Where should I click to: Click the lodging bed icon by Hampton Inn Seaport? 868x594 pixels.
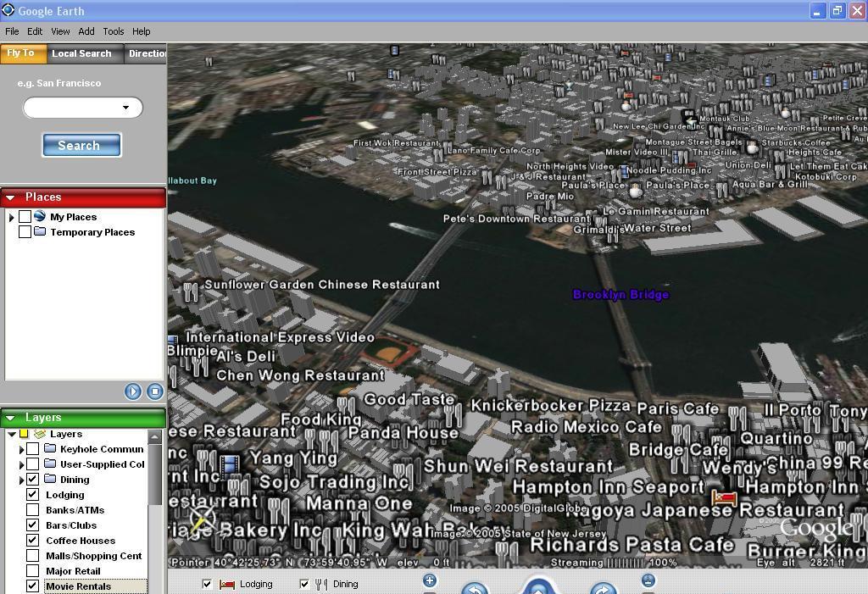click(x=724, y=497)
